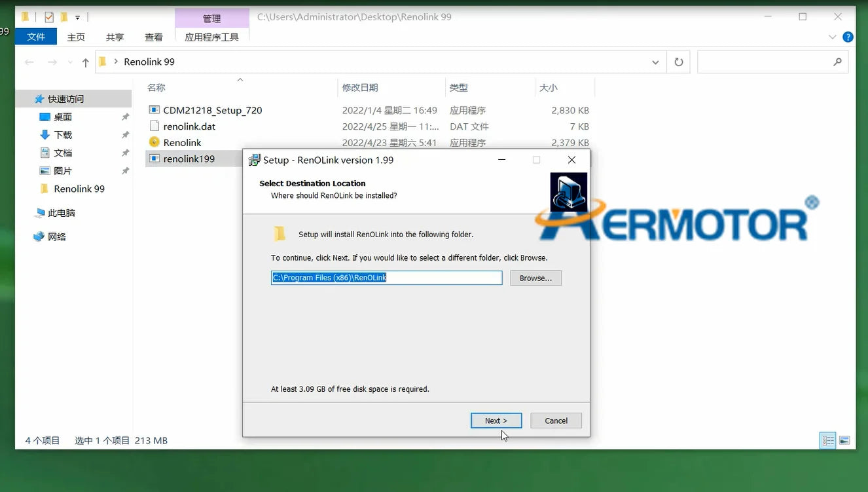Switch to the 共享 ribbon tab
This screenshot has height=492, width=868.
click(115, 37)
